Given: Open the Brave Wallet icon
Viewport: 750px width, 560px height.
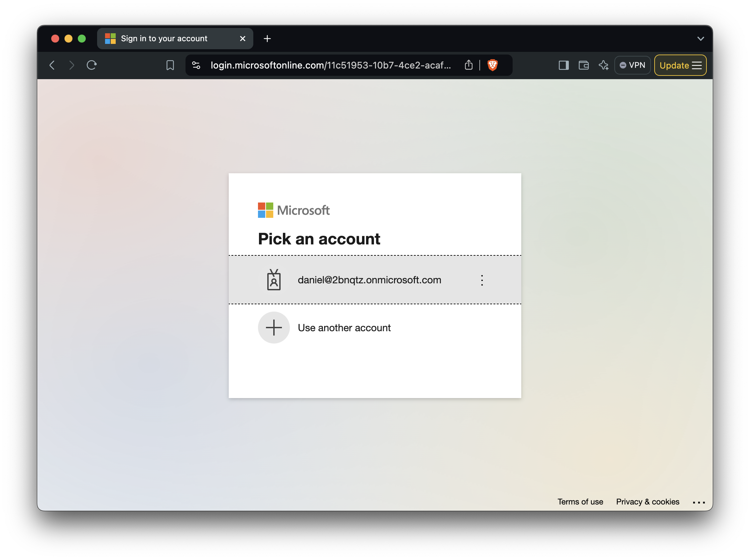Looking at the screenshot, I should click(583, 65).
